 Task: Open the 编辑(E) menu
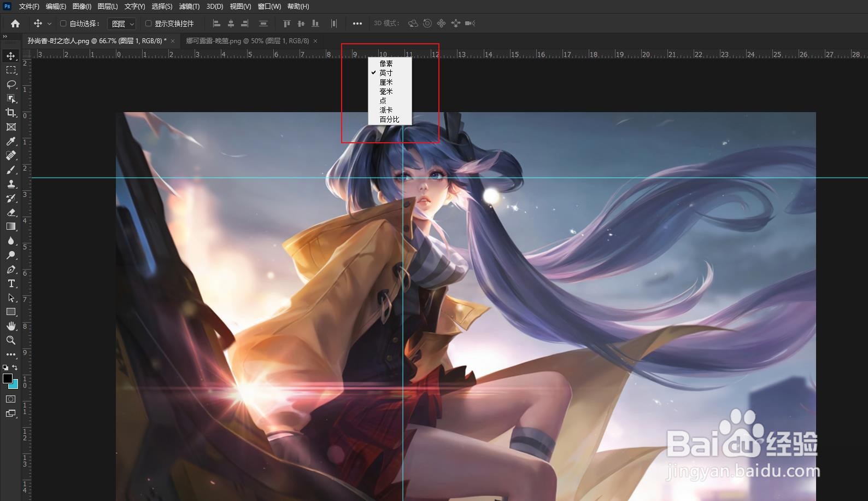(56, 7)
